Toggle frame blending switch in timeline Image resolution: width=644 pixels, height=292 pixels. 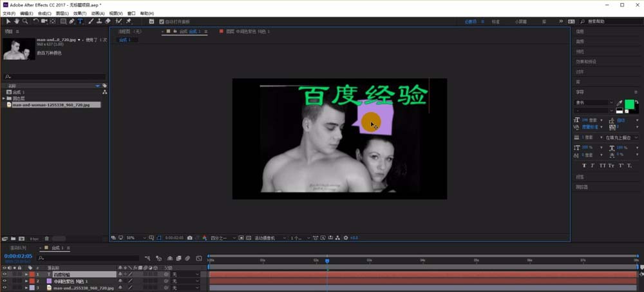pyautogui.click(x=178, y=258)
